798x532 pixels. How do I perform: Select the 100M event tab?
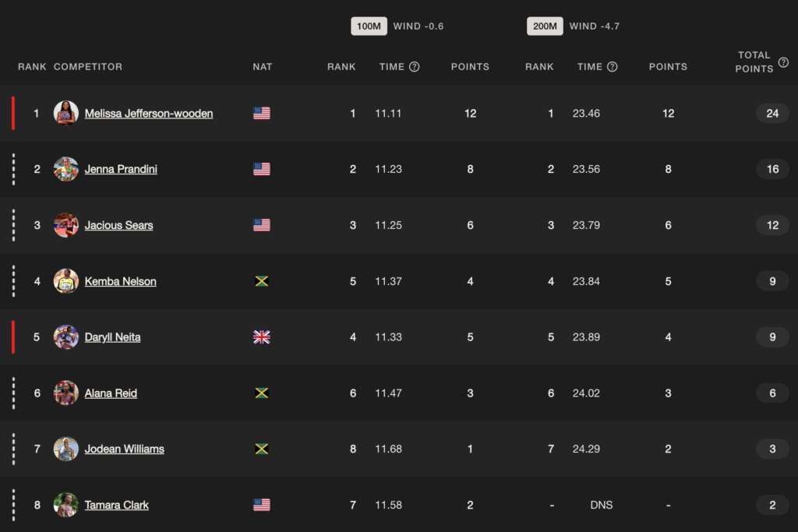coord(369,26)
